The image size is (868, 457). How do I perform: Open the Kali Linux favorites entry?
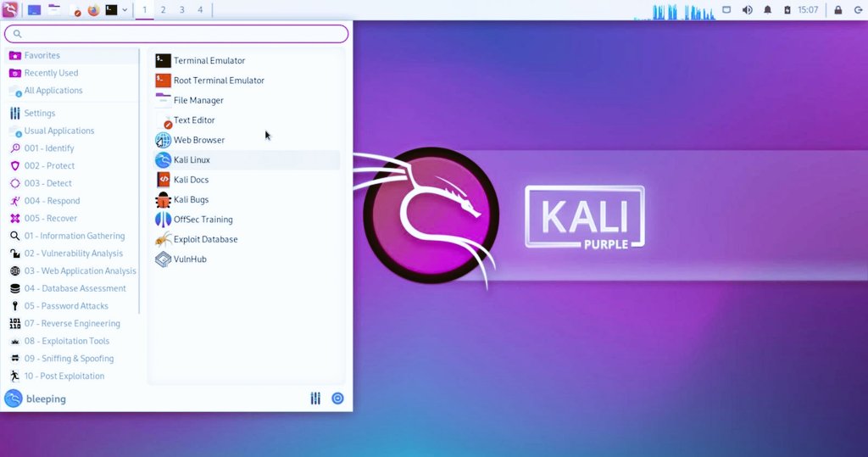[x=247, y=160]
